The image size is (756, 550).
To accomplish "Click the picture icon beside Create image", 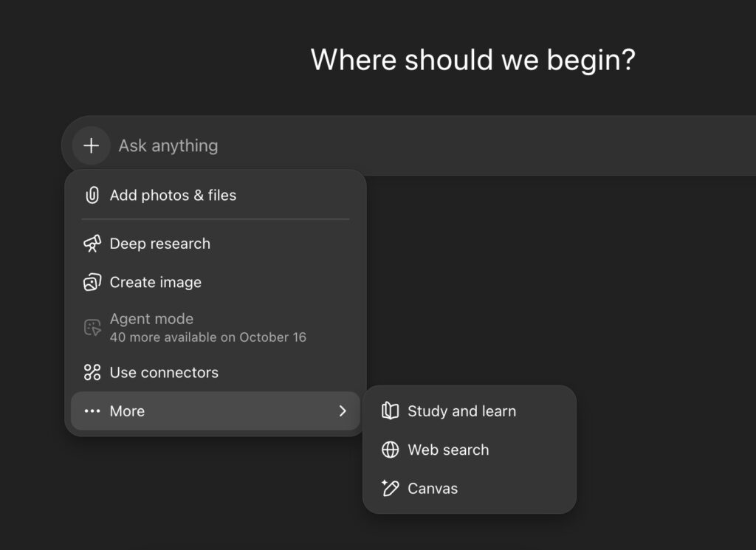I will [x=92, y=282].
